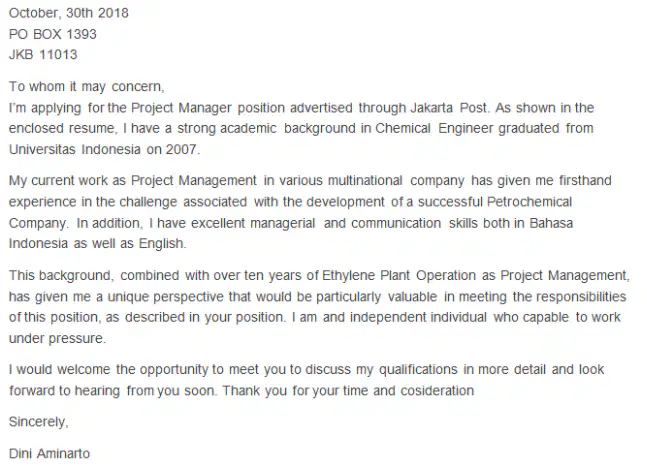Click the words I would welcome
The width and height of the screenshot is (647, 468).
tap(59, 369)
